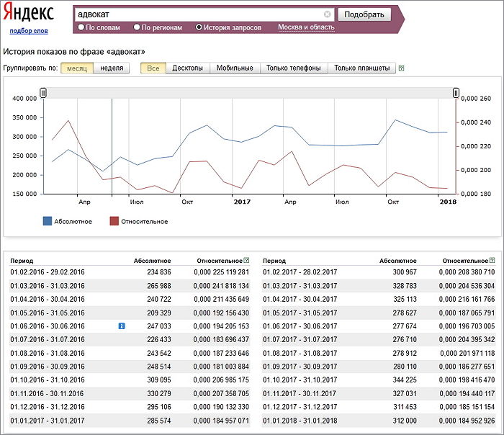Screen dimensions: 504x435
Task: Show only Мобильные device statistics
Action: tap(235, 68)
